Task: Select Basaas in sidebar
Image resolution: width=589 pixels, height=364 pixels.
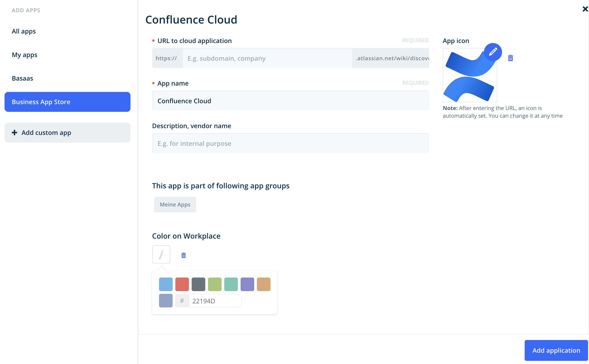Action: (x=22, y=78)
